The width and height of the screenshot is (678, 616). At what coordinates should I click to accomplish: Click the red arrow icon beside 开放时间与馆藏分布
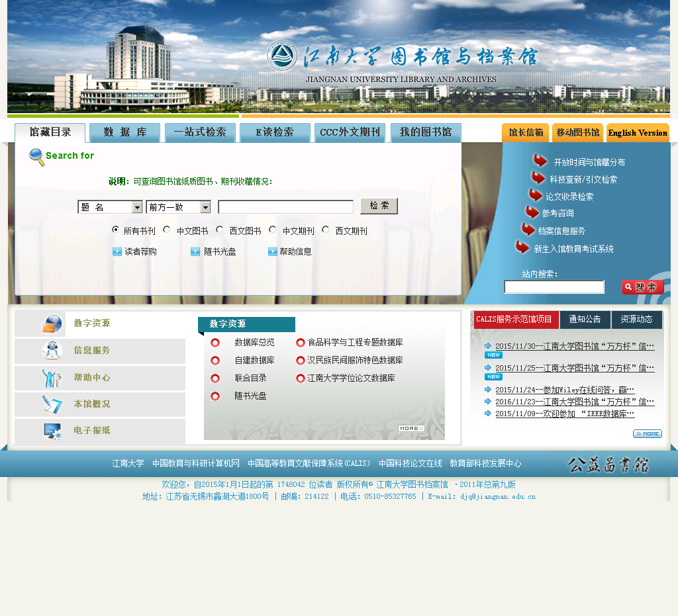click(540, 160)
